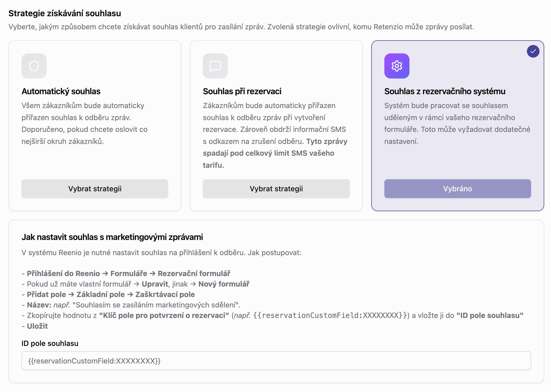This screenshot has height=392, width=551.
Task: Click the Automatický souhlas description text
Action: pos(85,124)
